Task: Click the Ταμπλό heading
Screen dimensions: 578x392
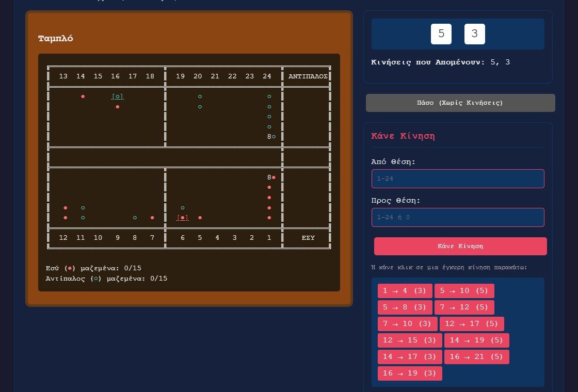Action: (56, 38)
